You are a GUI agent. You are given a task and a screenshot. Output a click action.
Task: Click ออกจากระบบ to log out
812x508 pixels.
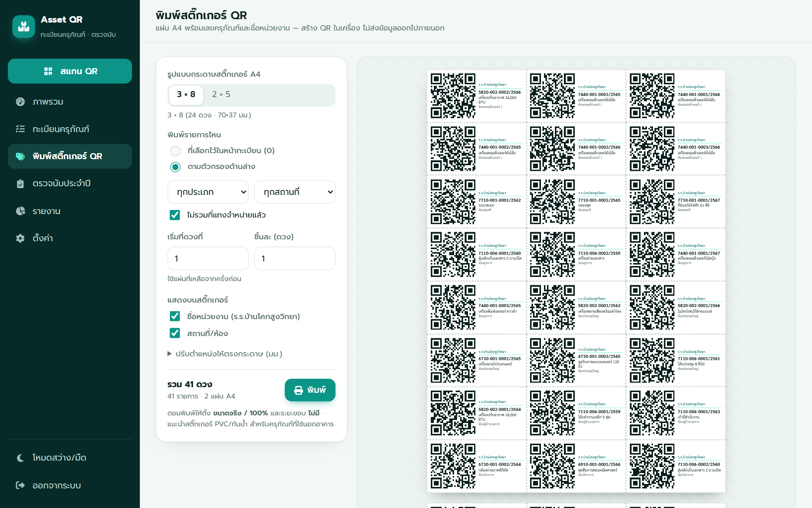pyautogui.click(x=70, y=485)
